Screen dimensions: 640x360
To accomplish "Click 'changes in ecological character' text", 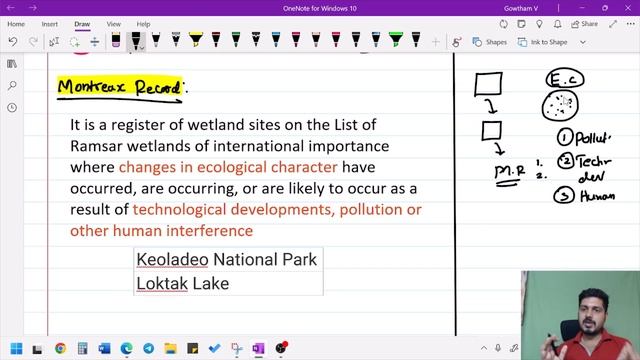I will pos(228,167).
